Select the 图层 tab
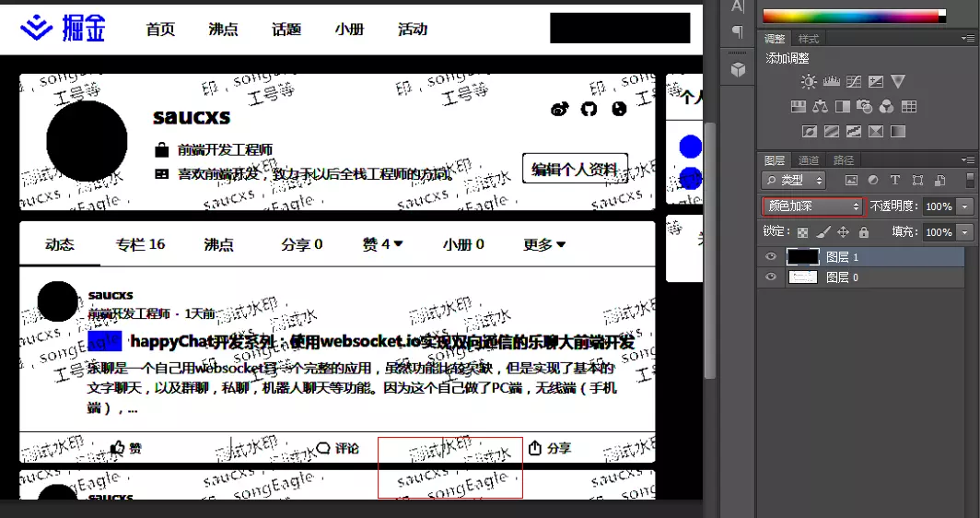This screenshot has width=980, height=518. (775, 160)
